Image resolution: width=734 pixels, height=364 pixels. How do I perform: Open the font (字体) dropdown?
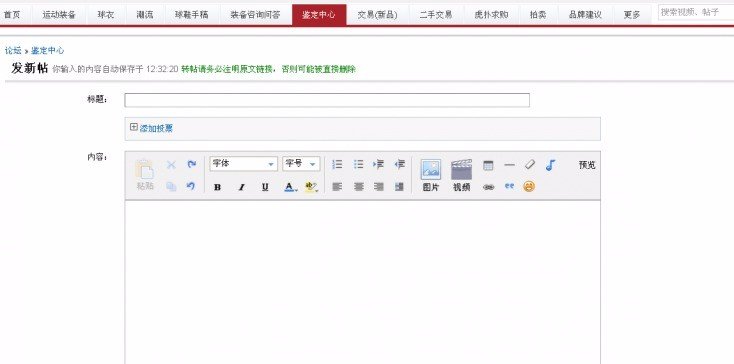tap(243, 164)
